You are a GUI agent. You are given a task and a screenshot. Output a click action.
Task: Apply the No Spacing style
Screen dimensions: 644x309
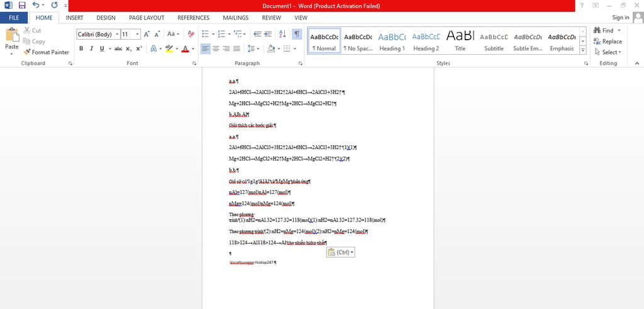pos(358,41)
